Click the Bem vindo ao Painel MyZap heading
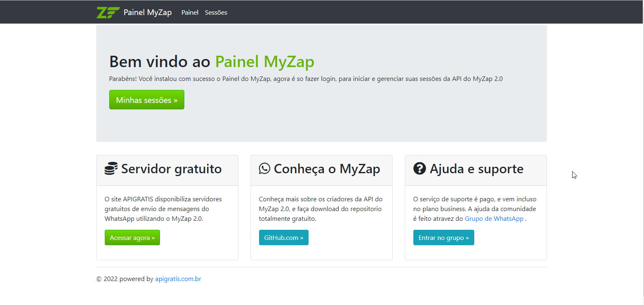This screenshot has height=305, width=644. (212, 62)
